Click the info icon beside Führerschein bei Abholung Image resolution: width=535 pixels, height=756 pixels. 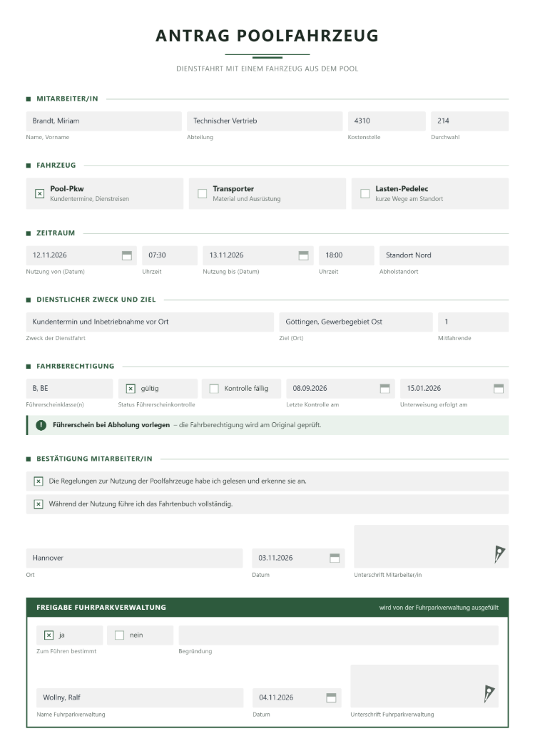coord(41,425)
